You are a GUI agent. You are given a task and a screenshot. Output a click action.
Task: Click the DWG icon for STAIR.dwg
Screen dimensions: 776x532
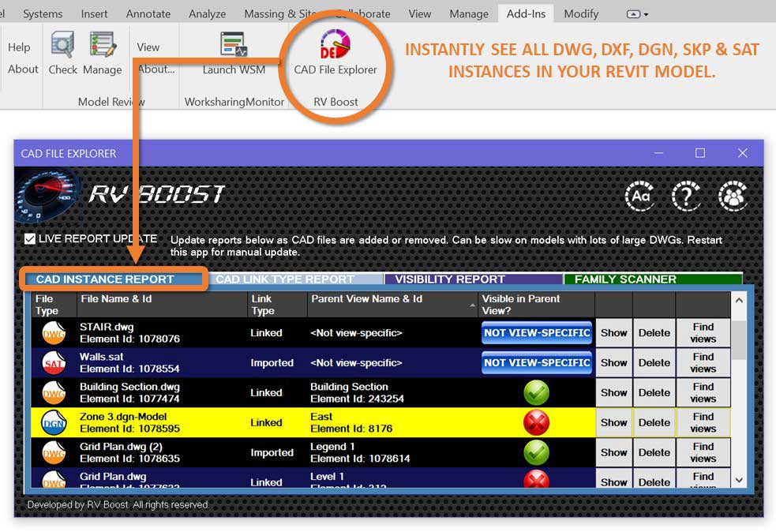(x=54, y=333)
